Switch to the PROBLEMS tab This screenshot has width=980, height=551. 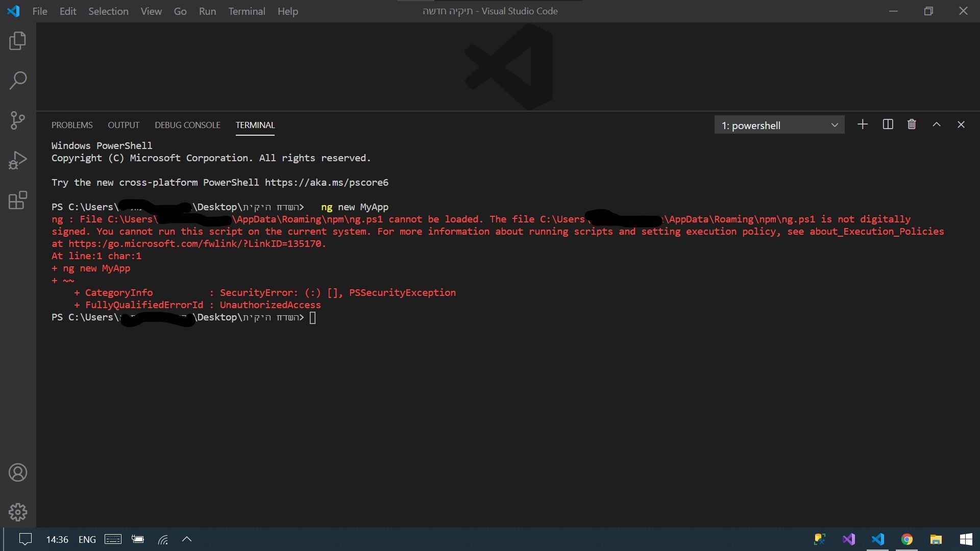72,125
